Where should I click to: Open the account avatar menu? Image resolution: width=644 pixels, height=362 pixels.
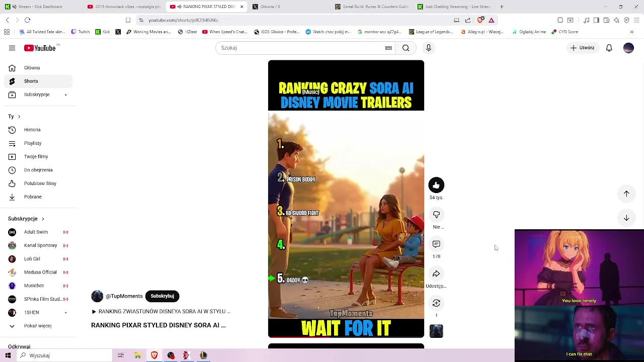(628, 48)
